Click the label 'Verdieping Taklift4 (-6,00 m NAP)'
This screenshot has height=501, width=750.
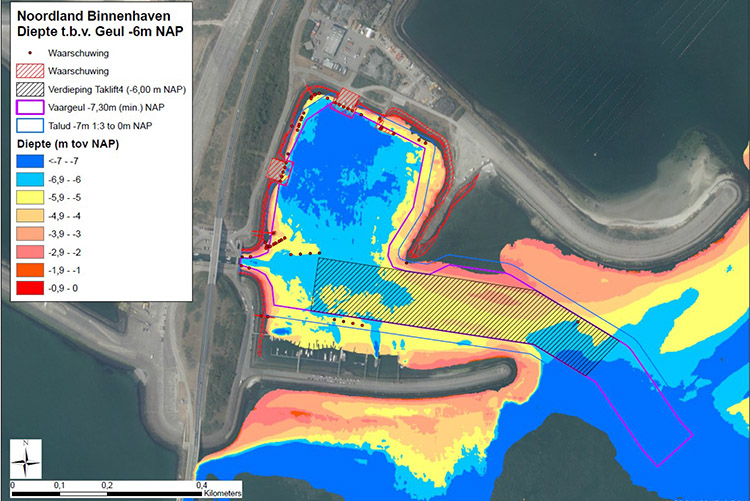click(117, 89)
